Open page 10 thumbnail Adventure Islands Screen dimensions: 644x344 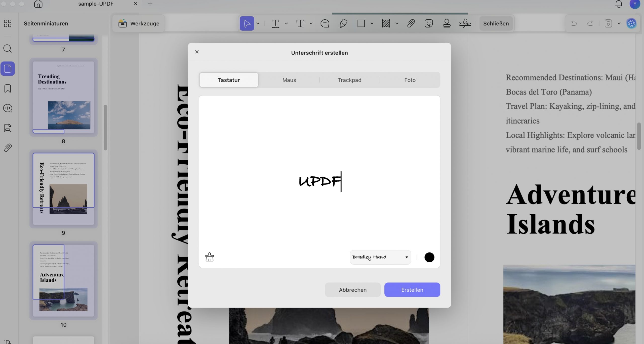pyautogui.click(x=63, y=280)
